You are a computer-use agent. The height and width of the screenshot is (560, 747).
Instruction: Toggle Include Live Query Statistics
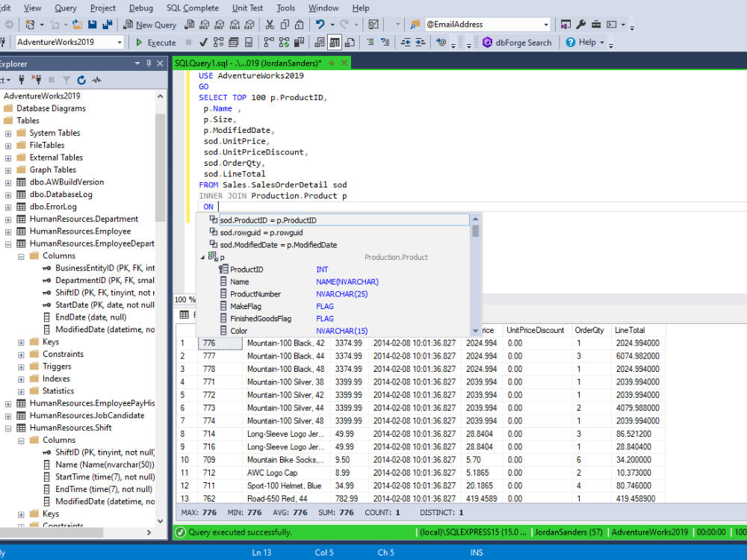285,43
